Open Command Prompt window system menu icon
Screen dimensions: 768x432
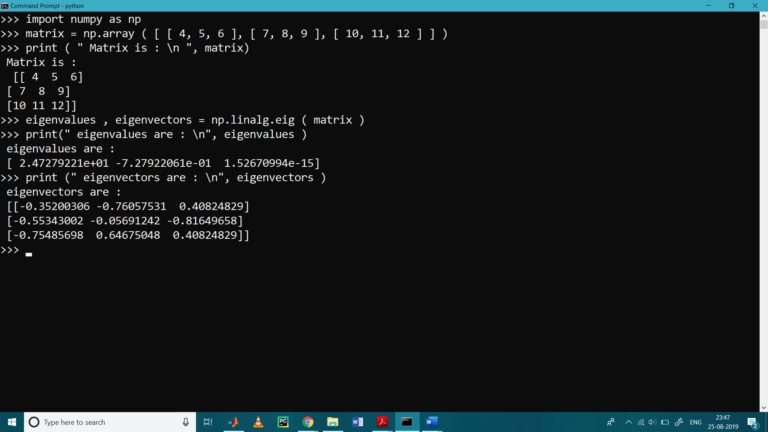[5, 5]
